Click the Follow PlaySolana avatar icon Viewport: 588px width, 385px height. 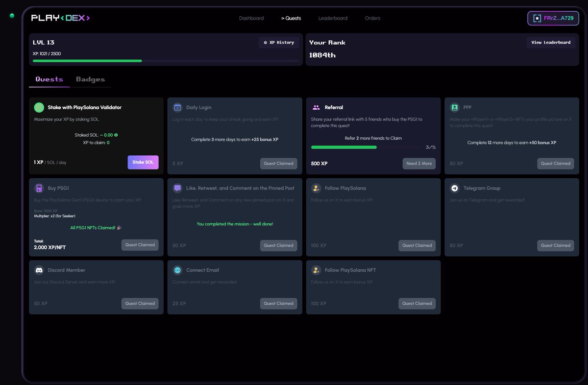click(x=316, y=188)
